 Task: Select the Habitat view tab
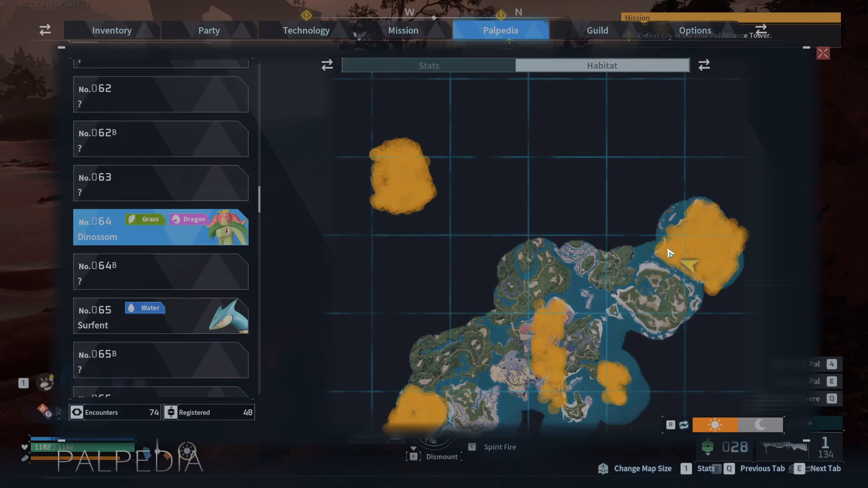(602, 65)
